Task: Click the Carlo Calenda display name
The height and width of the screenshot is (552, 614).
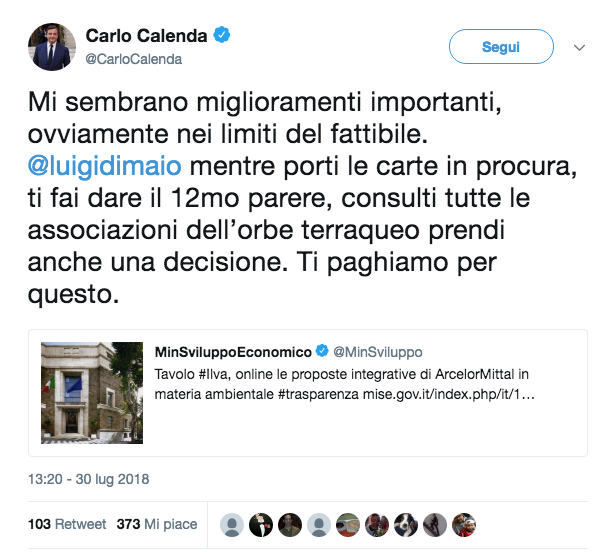Action: click(x=146, y=36)
